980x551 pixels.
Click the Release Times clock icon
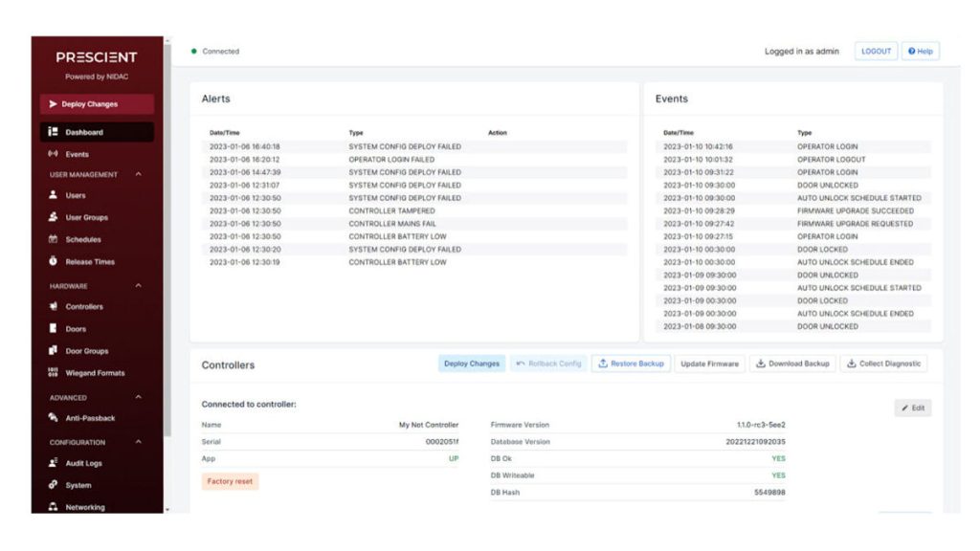[x=53, y=261]
